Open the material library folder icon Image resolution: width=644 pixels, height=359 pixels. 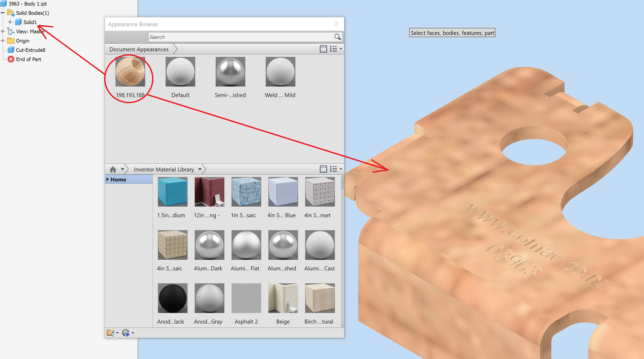(x=111, y=333)
